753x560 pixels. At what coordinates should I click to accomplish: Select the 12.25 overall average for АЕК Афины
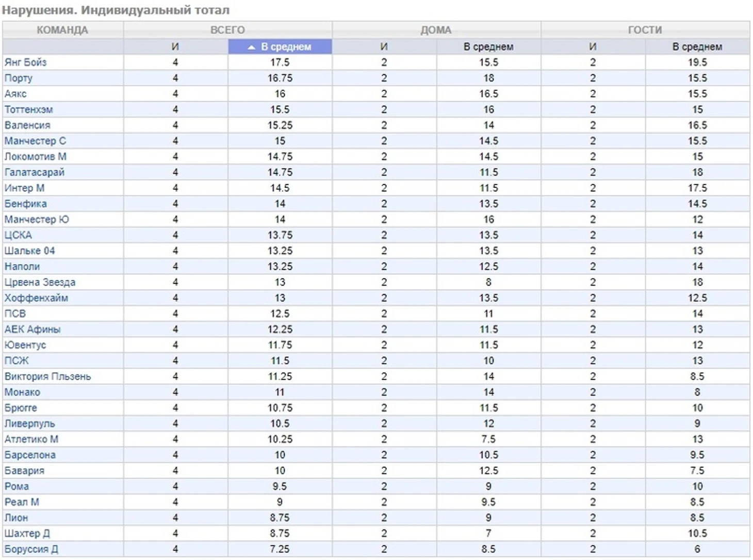pos(280,330)
